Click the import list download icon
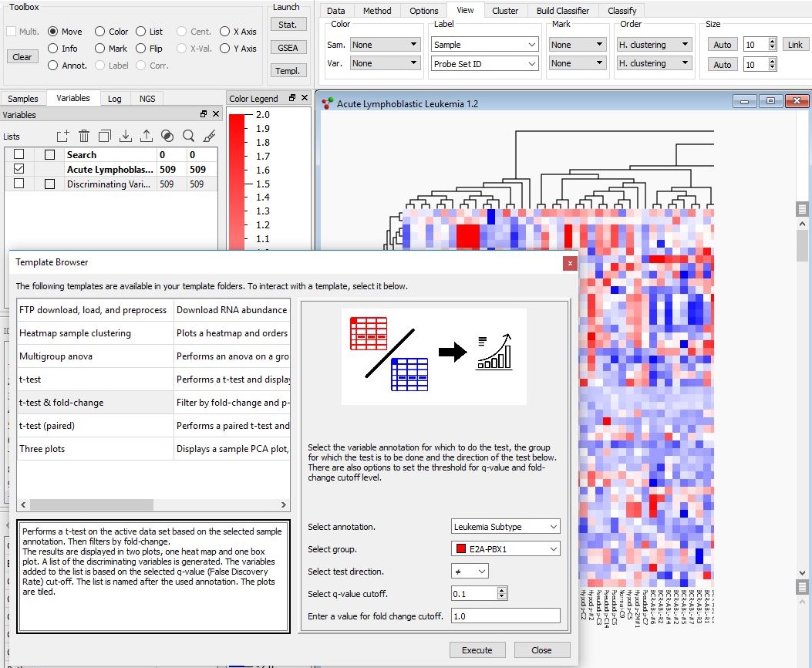812x668 pixels. (x=126, y=136)
